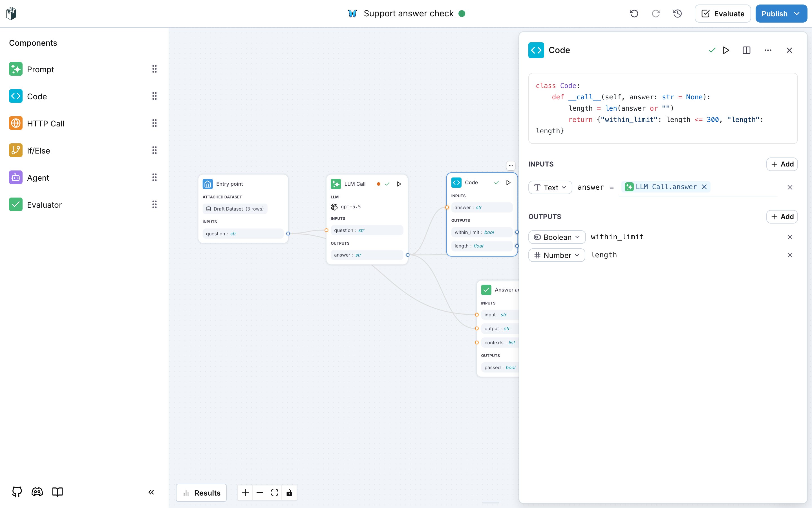This screenshot has width=812, height=508.
Task: Delete the within_limit output
Action: tap(790, 237)
